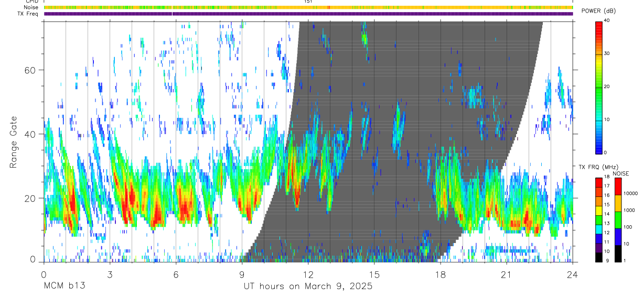Screen dimensions: 644x297
Task: Select the 'MCM b13' radar beam label
Action: click(x=64, y=287)
